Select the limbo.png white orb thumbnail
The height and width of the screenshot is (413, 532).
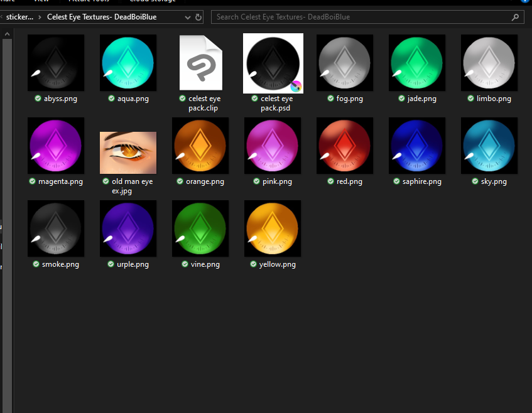tap(489, 63)
